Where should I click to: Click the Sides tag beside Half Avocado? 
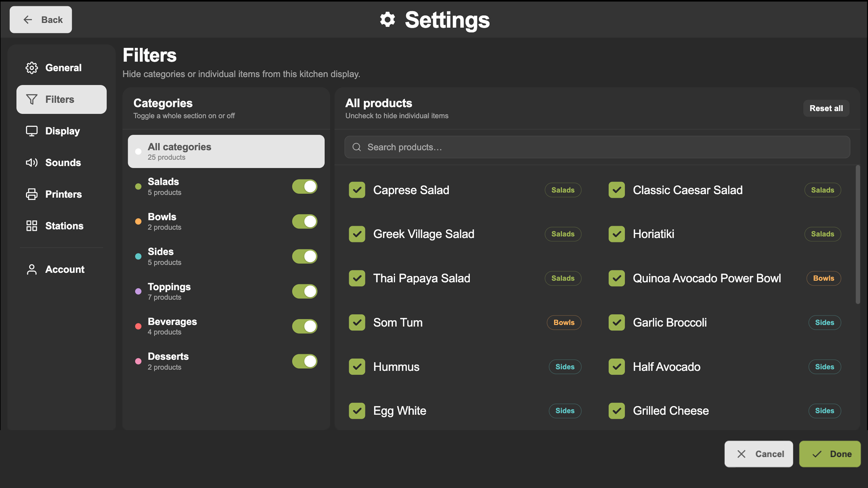[x=825, y=367]
